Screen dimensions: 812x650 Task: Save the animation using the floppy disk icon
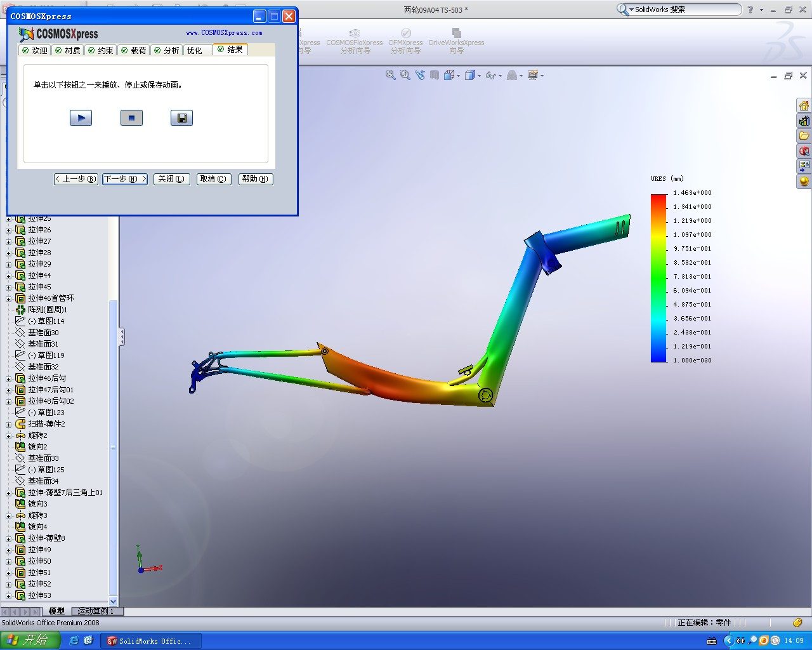(181, 118)
